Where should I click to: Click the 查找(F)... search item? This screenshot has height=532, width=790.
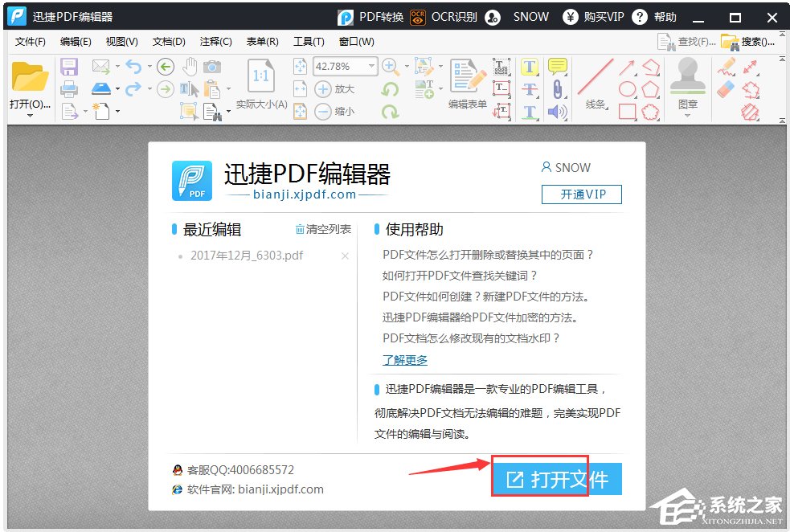[686, 42]
